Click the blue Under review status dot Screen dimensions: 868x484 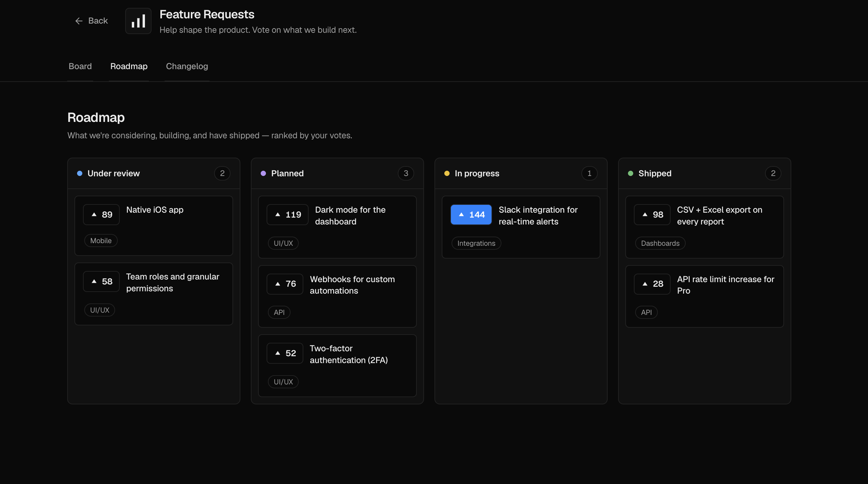click(x=80, y=173)
